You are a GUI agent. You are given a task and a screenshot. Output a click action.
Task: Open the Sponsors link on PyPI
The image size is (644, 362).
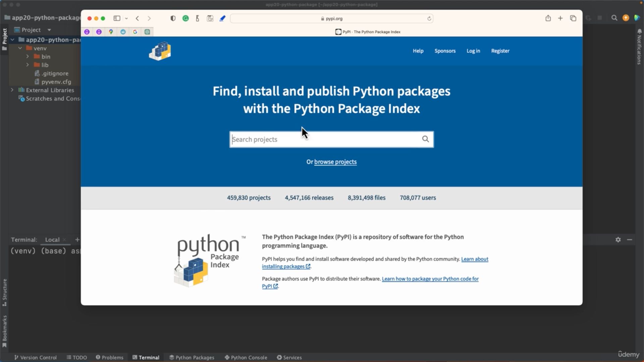[x=445, y=51]
